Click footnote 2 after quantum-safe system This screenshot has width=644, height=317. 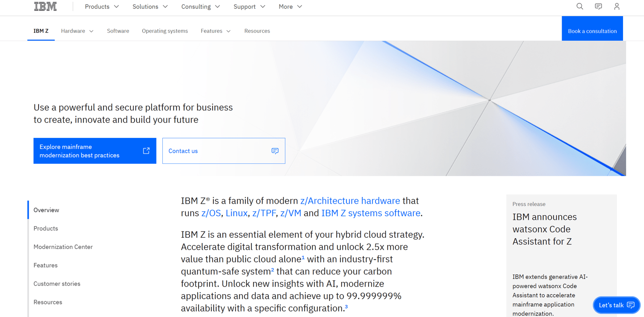(273, 270)
